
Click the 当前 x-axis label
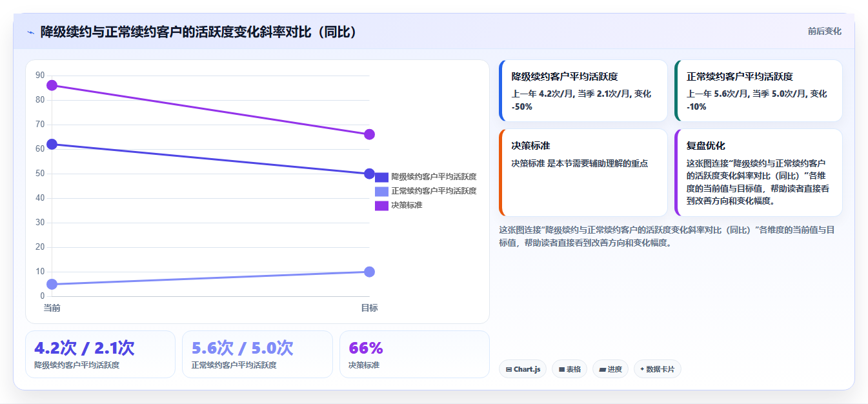52,308
